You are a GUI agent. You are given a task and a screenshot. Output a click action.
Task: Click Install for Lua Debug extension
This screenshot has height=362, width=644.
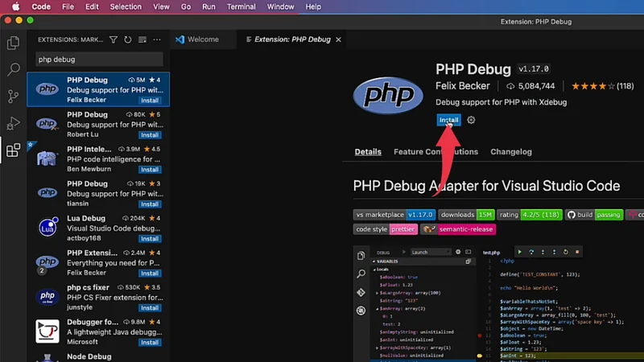coord(150,239)
